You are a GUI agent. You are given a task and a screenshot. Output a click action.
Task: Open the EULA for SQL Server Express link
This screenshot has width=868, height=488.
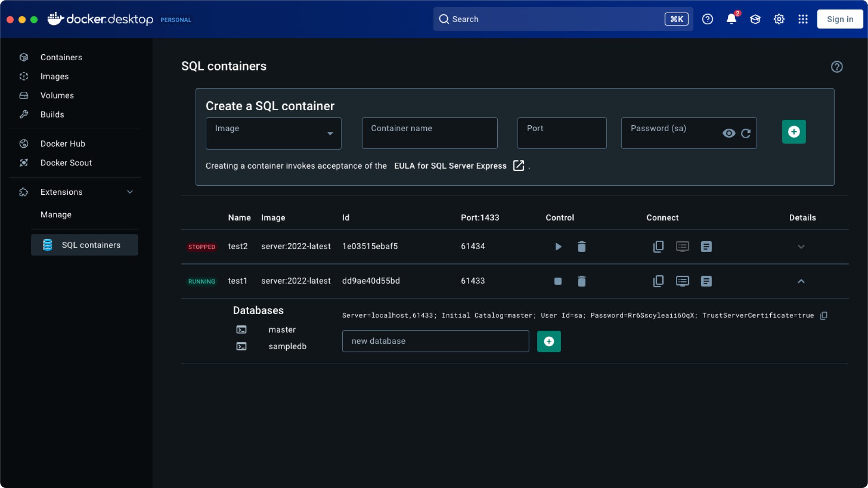point(450,166)
